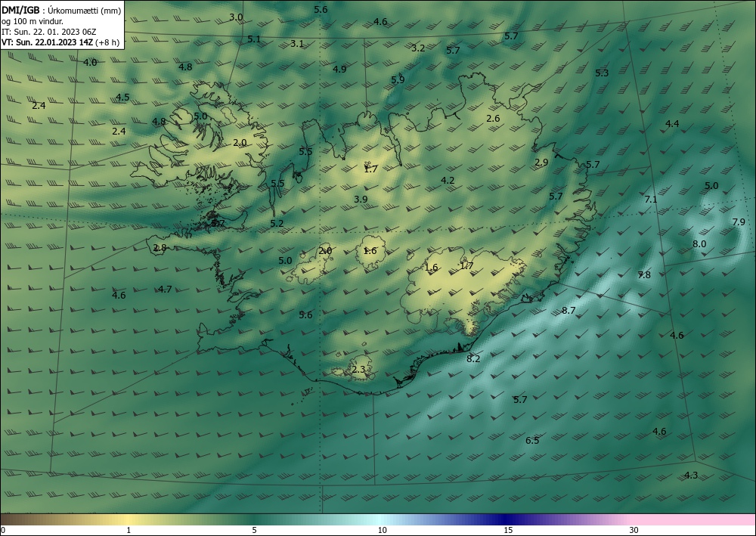Click the map value 7.1
This screenshot has height=536, width=756.
[x=651, y=199]
